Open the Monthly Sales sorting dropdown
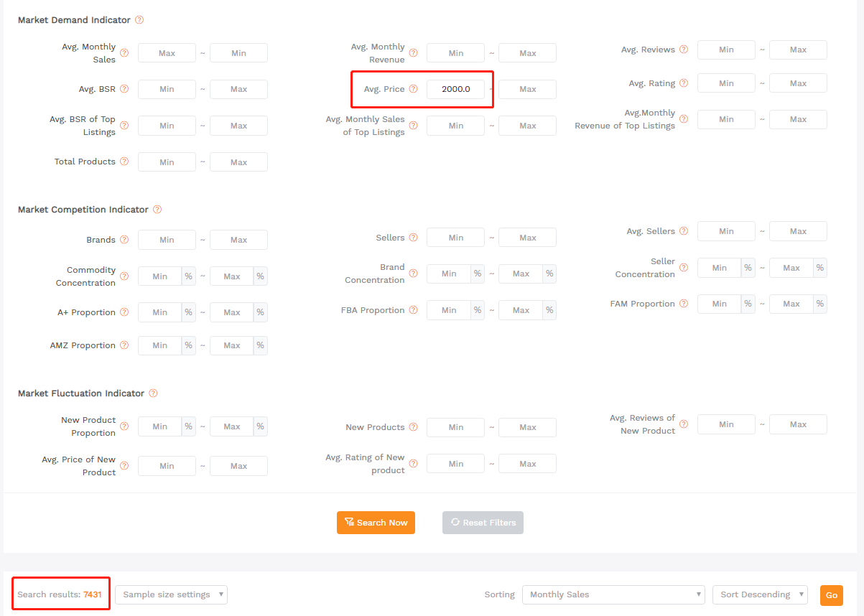Screen dimensions: 864x616 point(613,594)
